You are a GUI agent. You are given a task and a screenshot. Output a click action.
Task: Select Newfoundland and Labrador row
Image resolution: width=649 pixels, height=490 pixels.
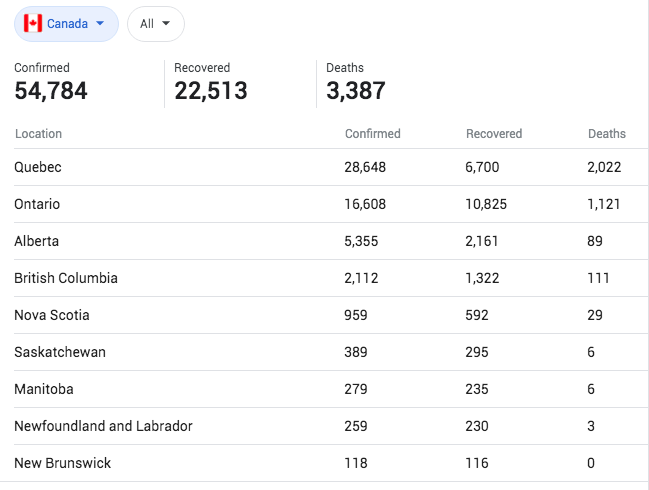103,426
